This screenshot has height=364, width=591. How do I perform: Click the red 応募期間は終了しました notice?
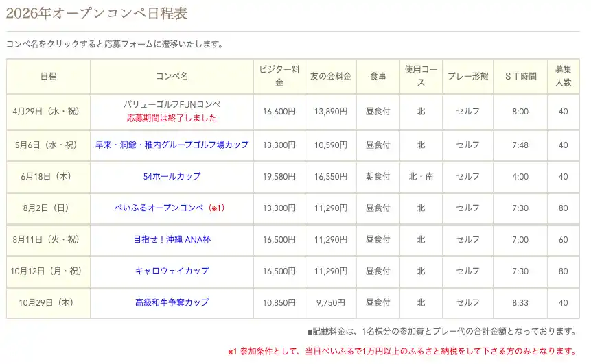[172, 119]
